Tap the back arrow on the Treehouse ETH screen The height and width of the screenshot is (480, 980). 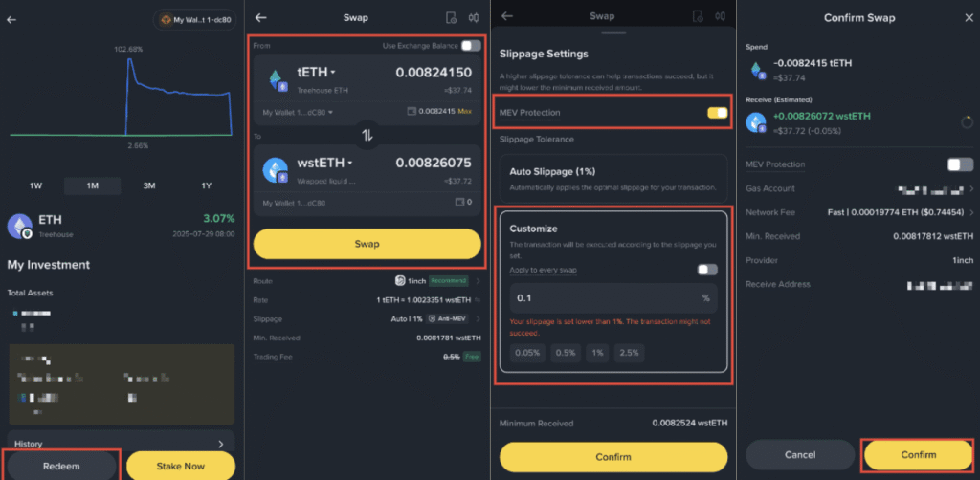[11, 19]
